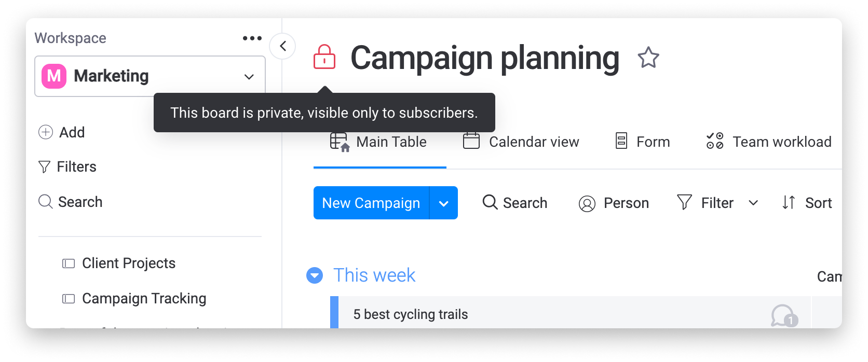The width and height of the screenshot is (868, 362).
Task: Open sidebar Filters
Action: point(67,166)
